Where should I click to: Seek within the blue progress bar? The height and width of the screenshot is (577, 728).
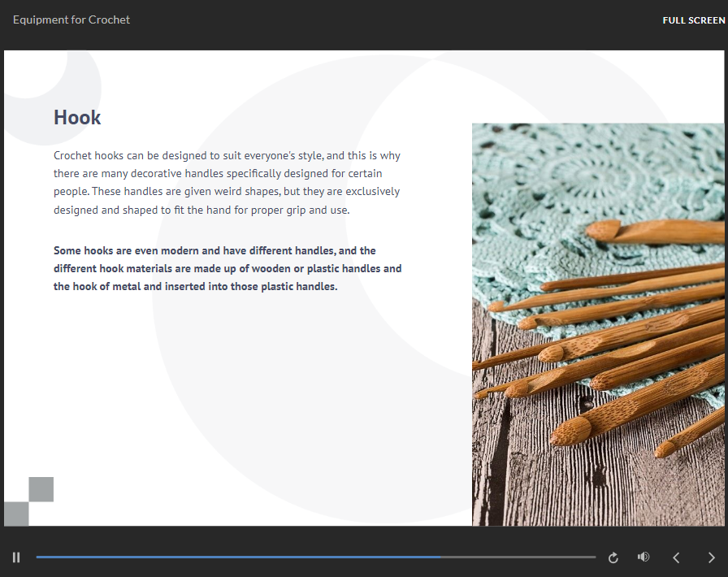pyautogui.click(x=316, y=557)
